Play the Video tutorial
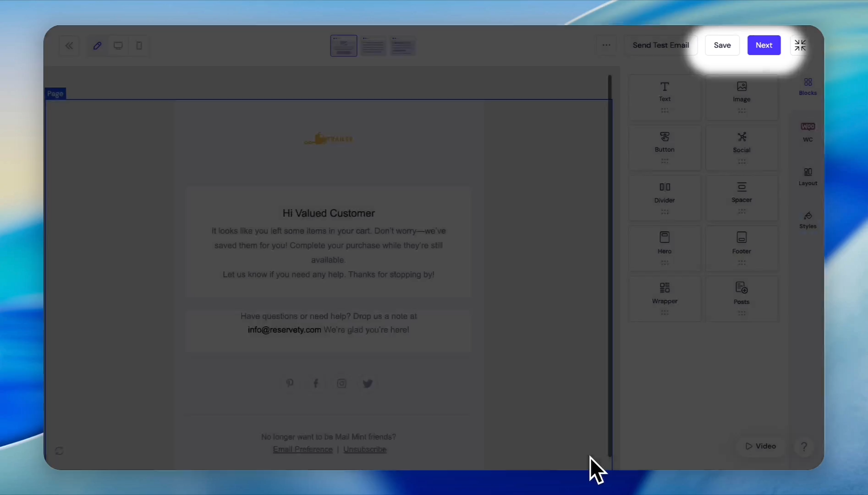This screenshot has width=868, height=495. pyautogui.click(x=760, y=446)
